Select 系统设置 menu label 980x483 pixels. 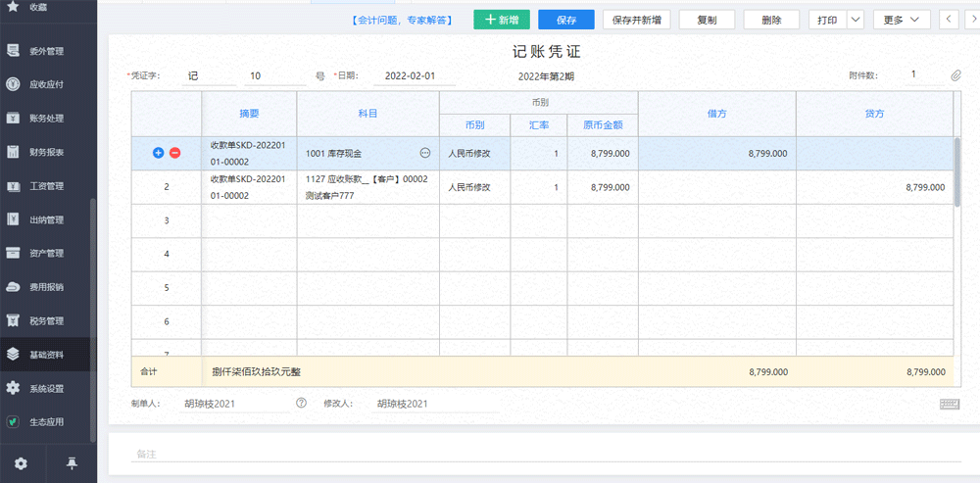tap(47, 389)
